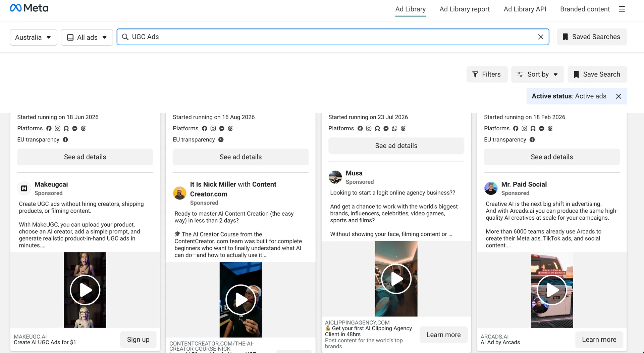Open the Filters panel
The height and width of the screenshot is (353, 644).
point(487,75)
